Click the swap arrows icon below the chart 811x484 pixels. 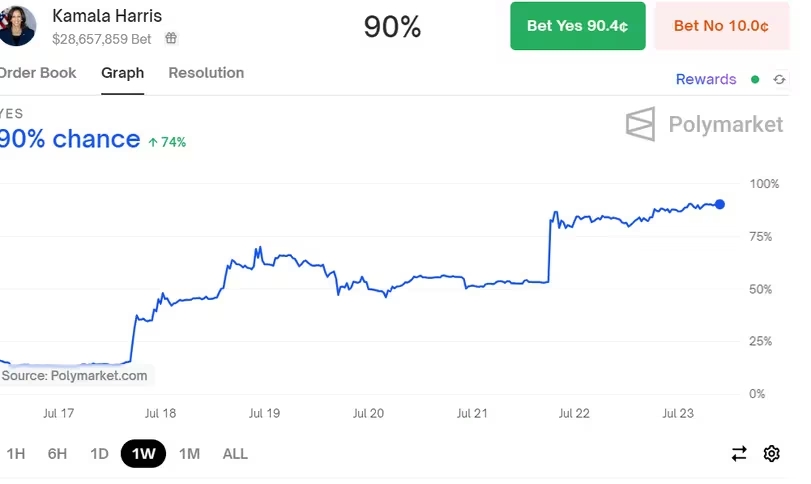coord(739,454)
